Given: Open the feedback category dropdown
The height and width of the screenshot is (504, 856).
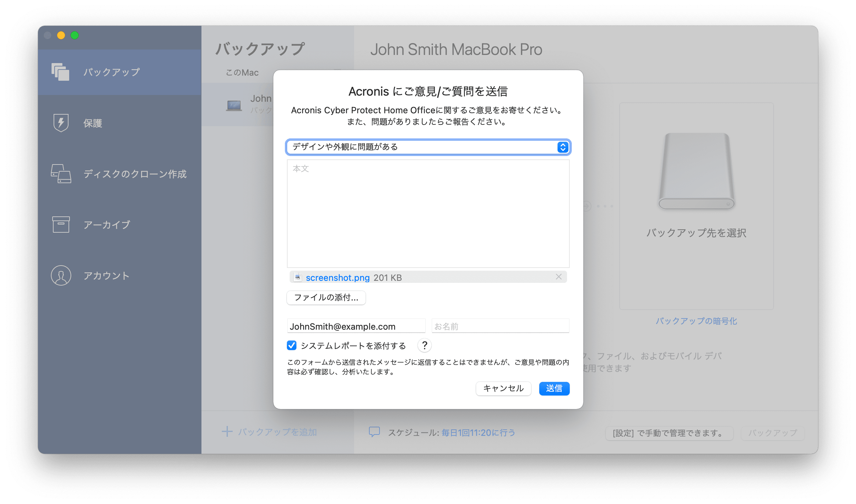Looking at the screenshot, I should [x=428, y=147].
